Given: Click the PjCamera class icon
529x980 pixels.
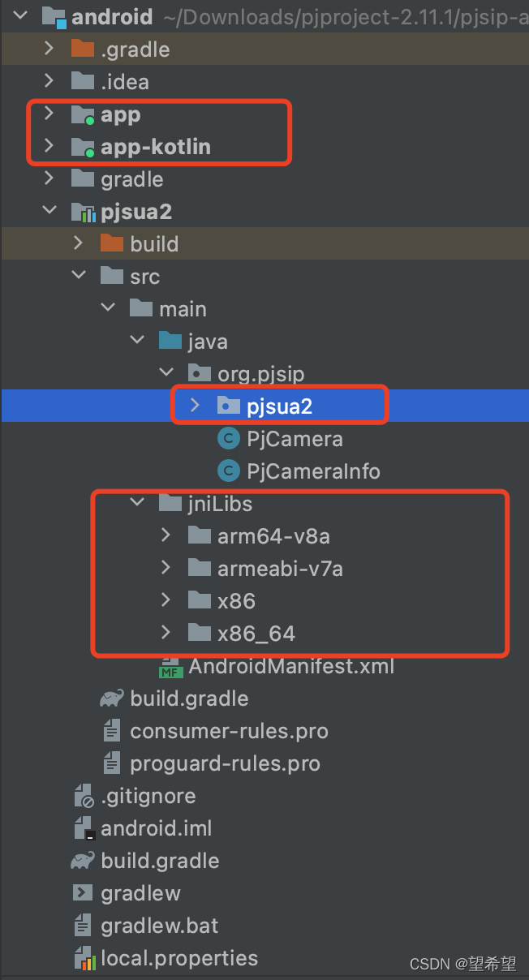Looking at the screenshot, I should click(228, 438).
